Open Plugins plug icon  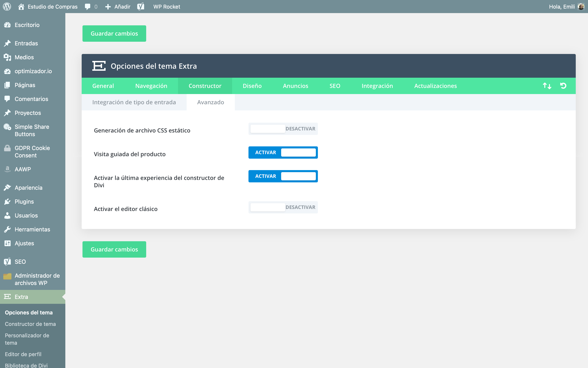(7, 202)
